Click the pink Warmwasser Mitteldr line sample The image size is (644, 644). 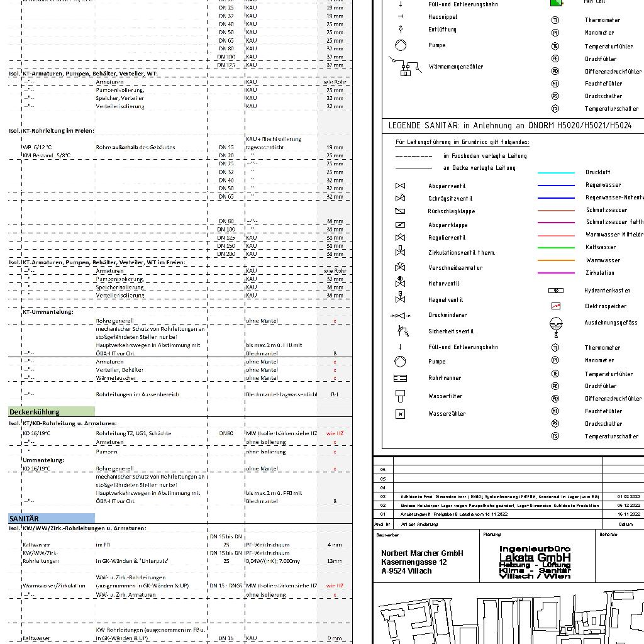point(556,235)
